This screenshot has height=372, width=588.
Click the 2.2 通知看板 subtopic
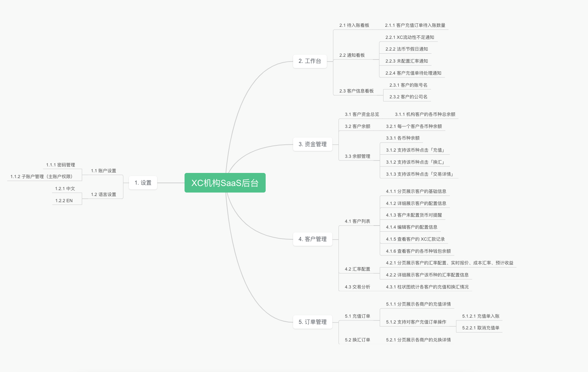[x=352, y=55]
